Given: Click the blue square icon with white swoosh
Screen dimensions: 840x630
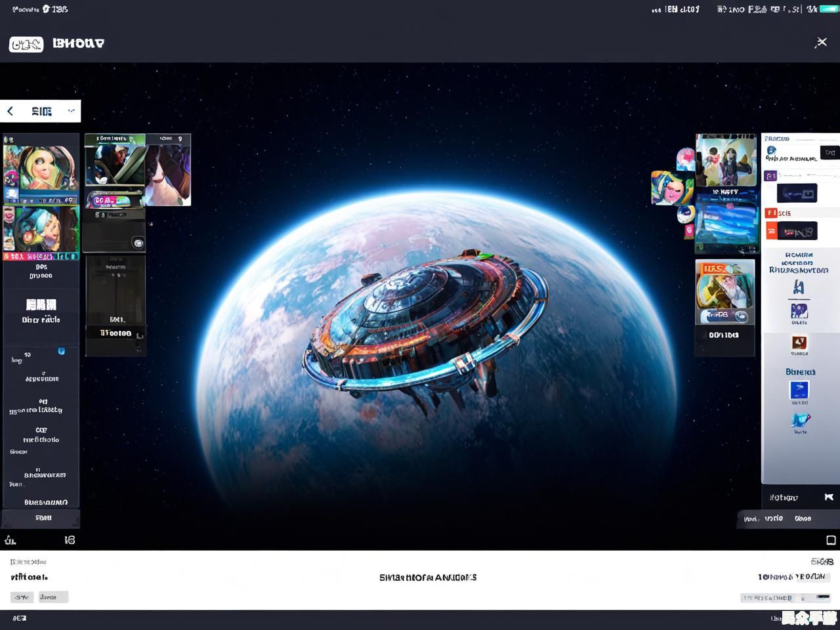Looking at the screenshot, I should 799,390.
